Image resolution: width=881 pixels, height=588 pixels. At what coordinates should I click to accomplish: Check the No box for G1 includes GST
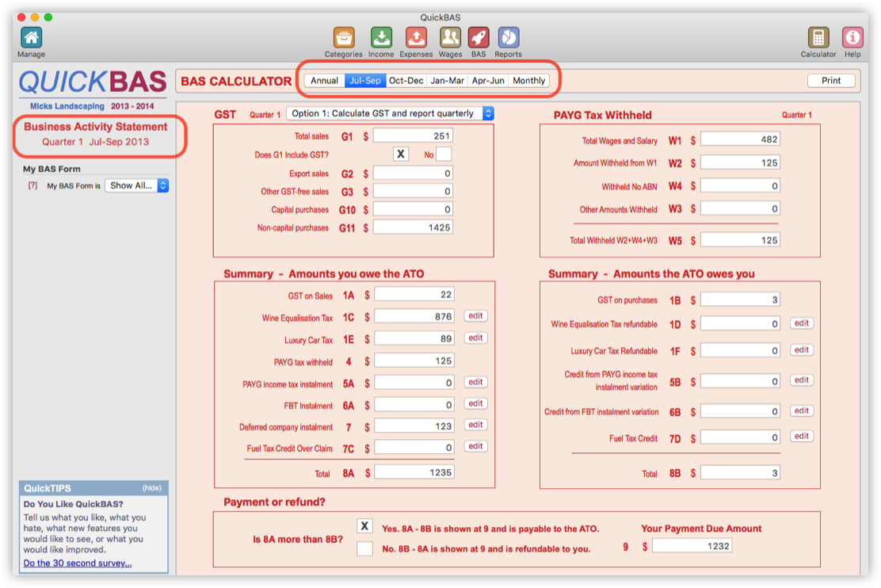click(444, 155)
